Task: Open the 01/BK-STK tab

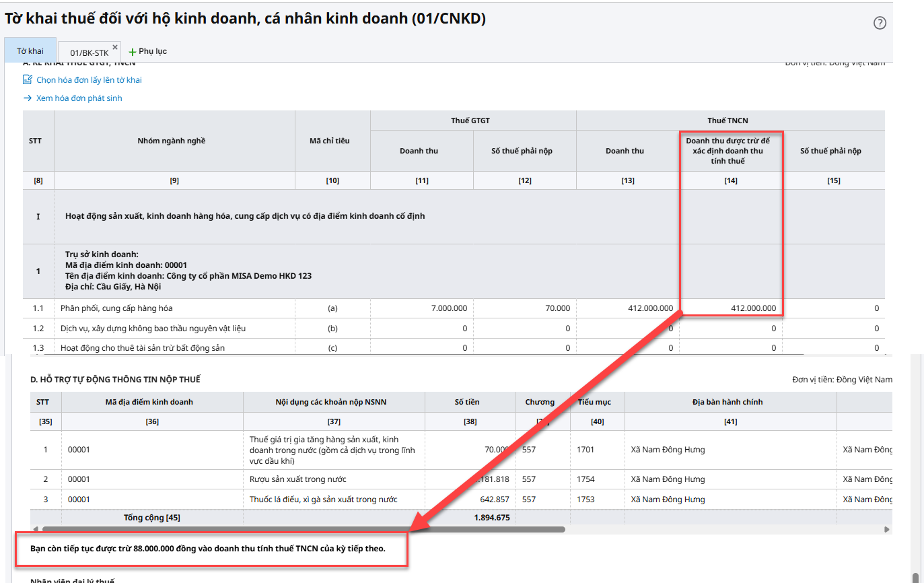Action: [89, 53]
